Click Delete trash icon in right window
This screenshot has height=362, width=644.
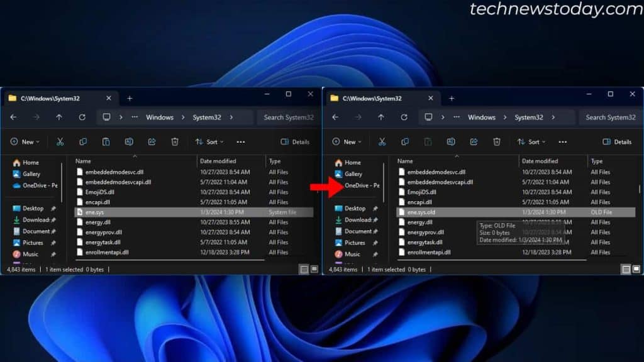(x=497, y=141)
